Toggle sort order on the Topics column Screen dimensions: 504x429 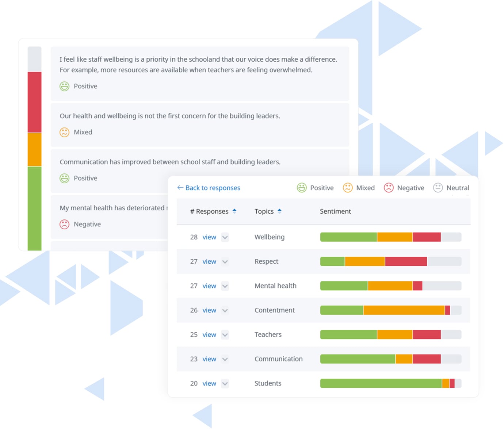[280, 211]
